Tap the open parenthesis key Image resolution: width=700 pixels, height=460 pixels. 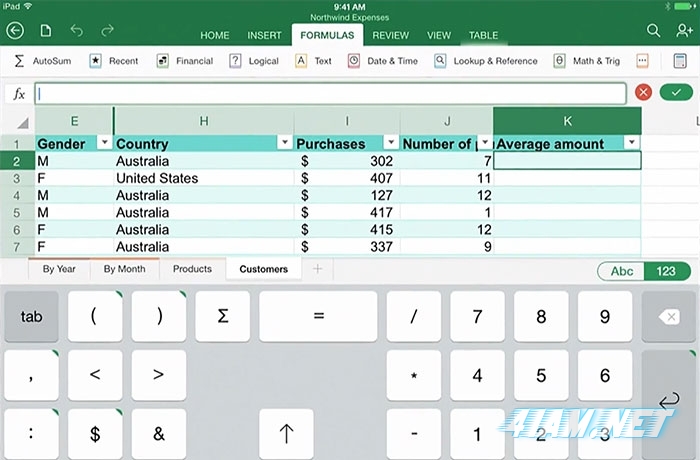[x=95, y=317]
